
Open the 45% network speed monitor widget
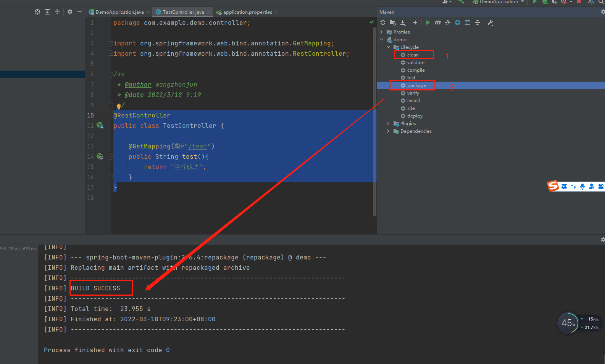point(568,323)
